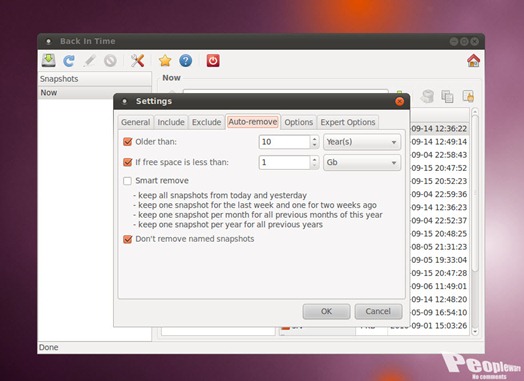Select the row dated 09-05 19:33:04

pyautogui.click(x=439, y=260)
